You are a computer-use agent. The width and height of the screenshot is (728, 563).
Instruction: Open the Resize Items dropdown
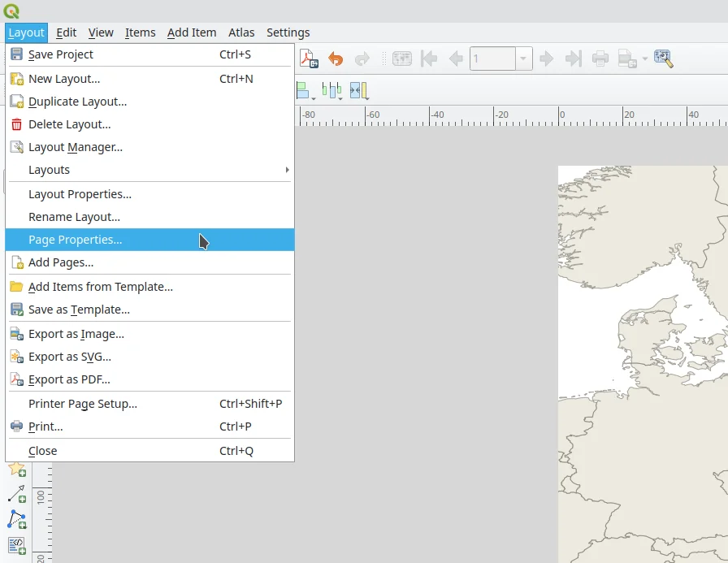click(x=359, y=90)
